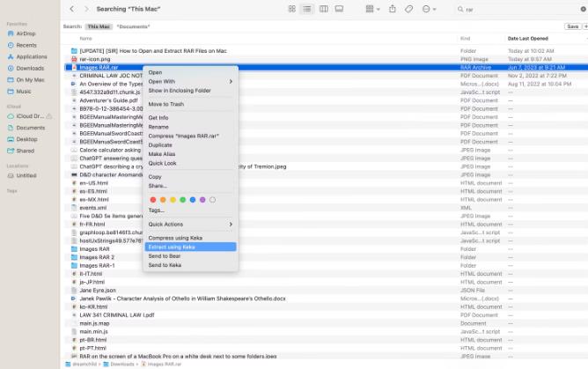
Task: Apply the yellow tag color
Action: (x=173, y=200)
